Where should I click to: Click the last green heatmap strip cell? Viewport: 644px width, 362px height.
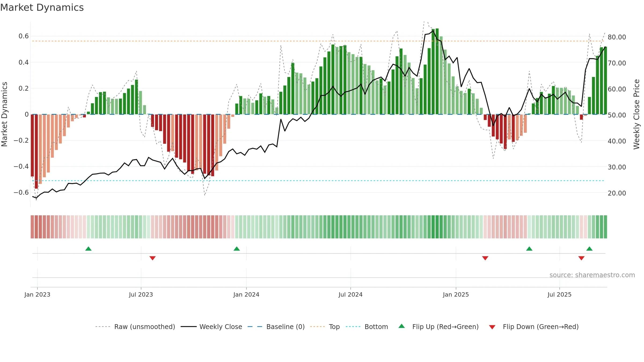click(605, 227)
